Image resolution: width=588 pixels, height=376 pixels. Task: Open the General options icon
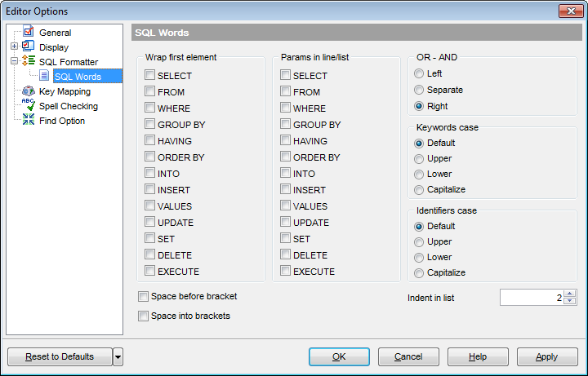(29, 32)
